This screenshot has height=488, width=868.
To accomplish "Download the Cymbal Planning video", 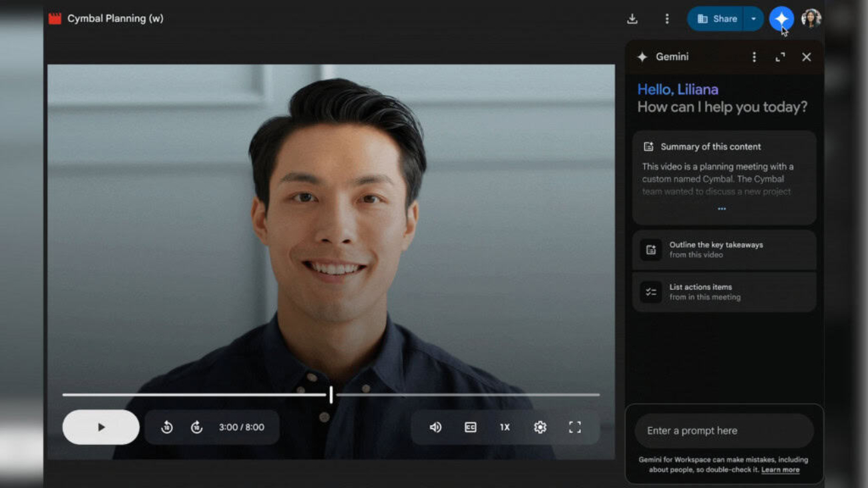I will (x=632, y=19).
